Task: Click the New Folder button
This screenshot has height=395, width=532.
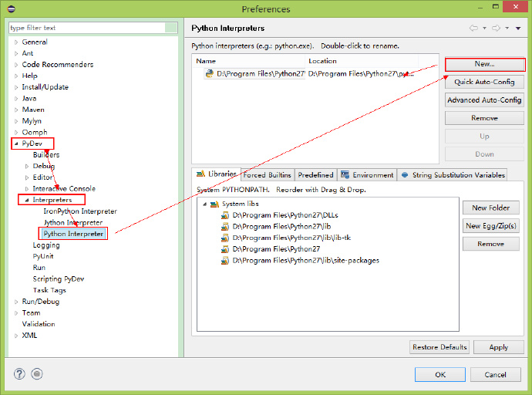Action: click(490, 208)
